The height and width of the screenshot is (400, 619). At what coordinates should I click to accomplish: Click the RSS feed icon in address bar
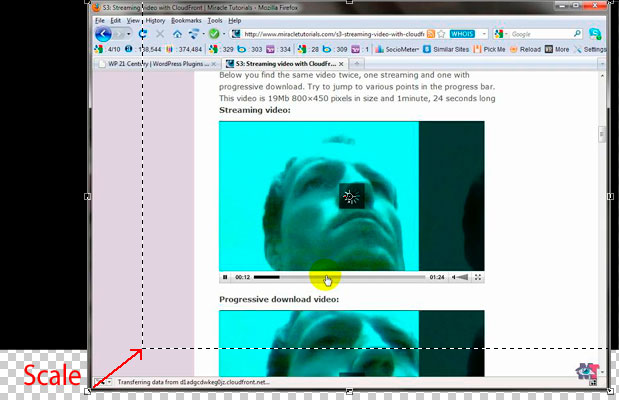[x=431, y=34]
